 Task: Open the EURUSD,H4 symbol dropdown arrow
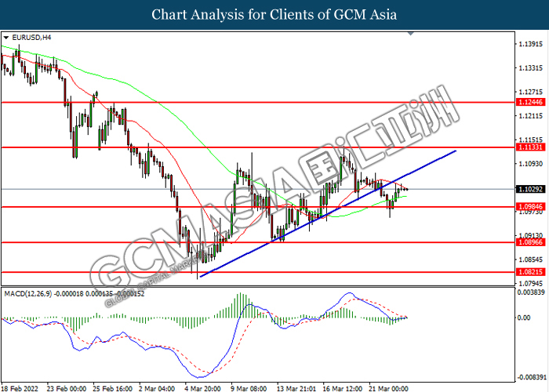(6, 38)
